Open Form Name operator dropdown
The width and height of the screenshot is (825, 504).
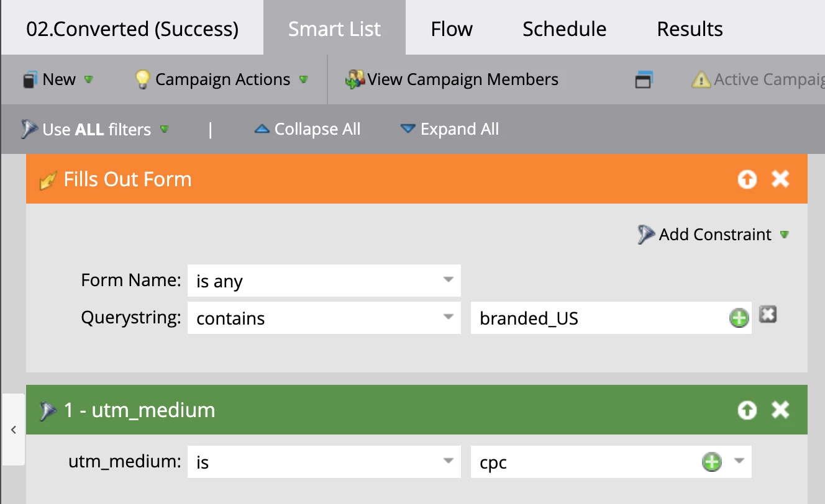pos(324,281)
